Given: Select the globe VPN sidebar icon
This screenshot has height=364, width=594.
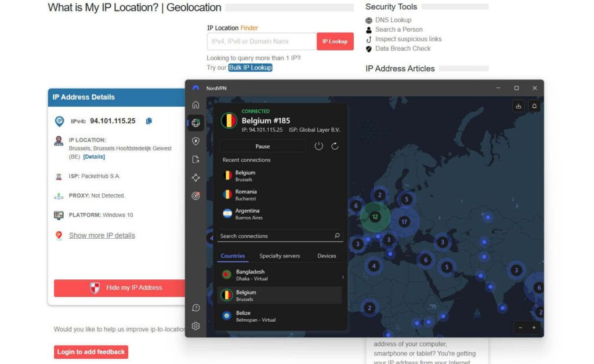Looking at the screenshot, I should coord(195,123).
